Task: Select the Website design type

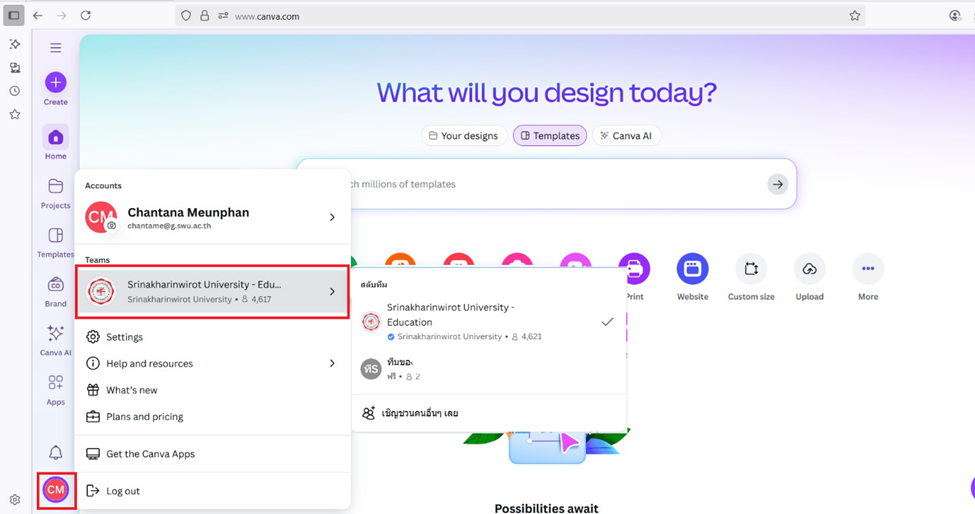Action: point(693,277)
